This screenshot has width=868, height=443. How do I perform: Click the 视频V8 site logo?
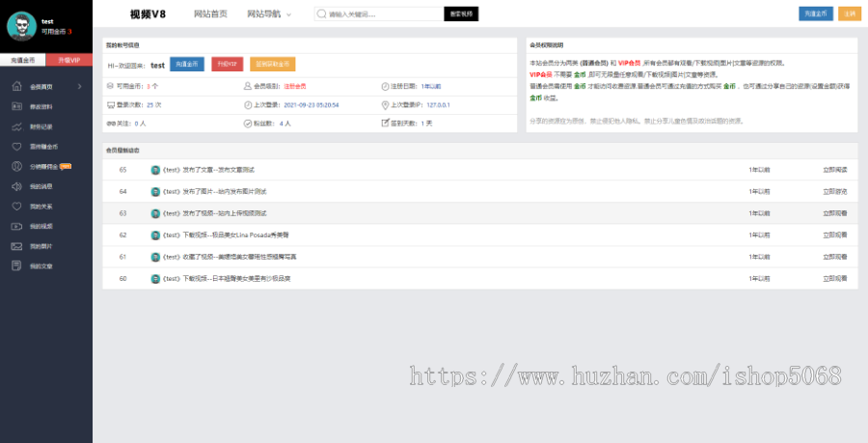point(148,14)
